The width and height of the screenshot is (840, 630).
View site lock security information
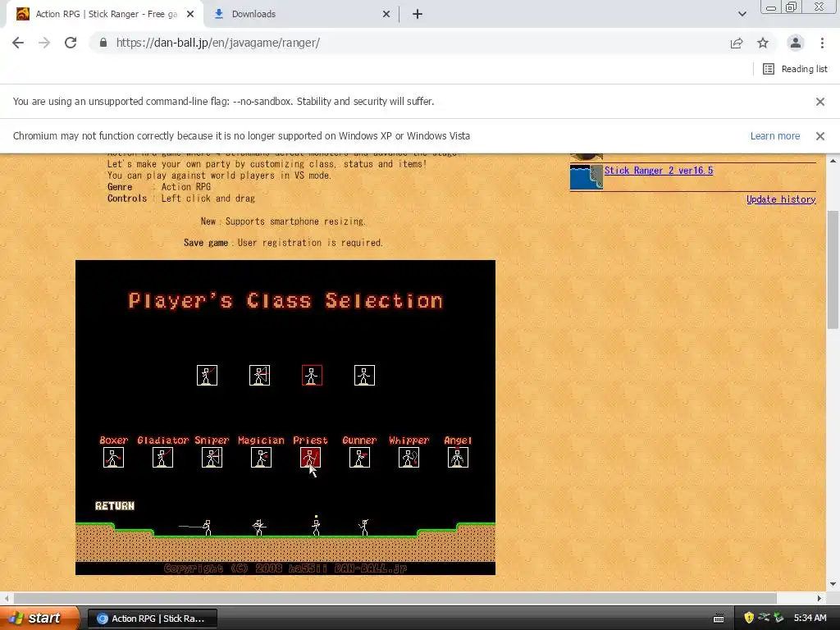[x=103, y=43]
